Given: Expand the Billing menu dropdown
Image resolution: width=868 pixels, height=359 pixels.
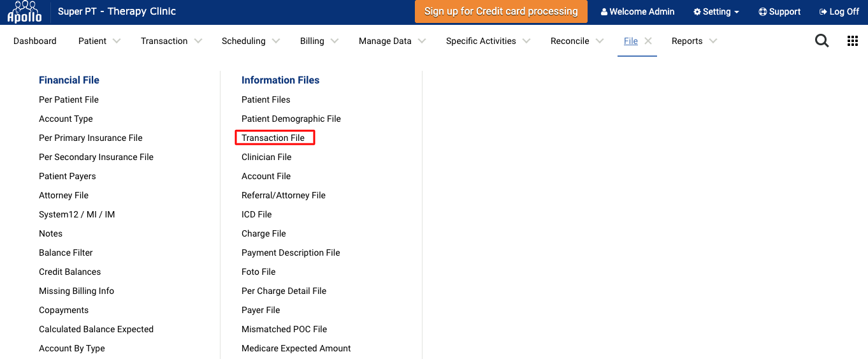Looking at the screenshot, I should point(319,41).
